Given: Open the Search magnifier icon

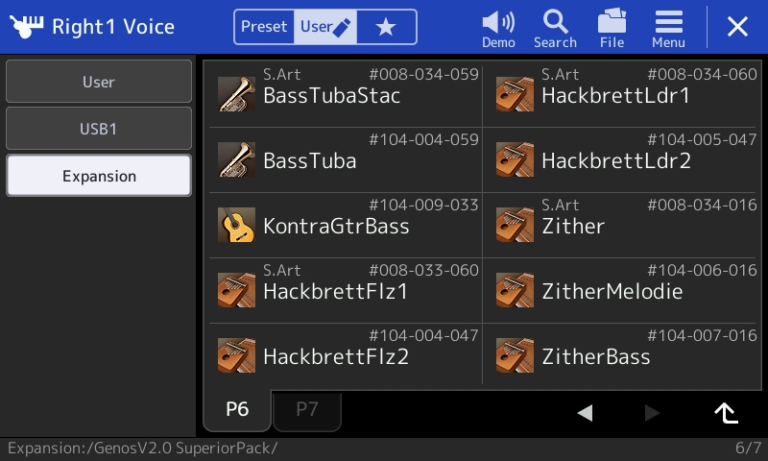Looking at the screenshot, I should (555, 22).
